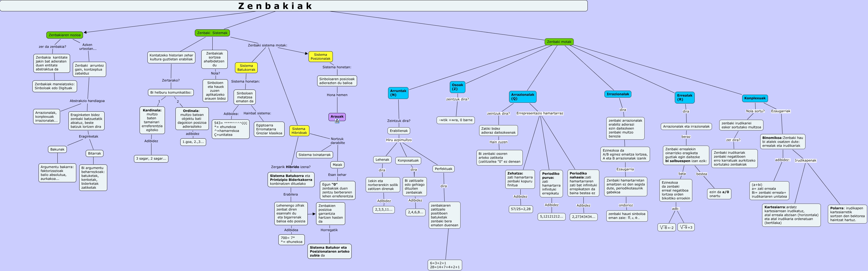Select the Polarra description box
This screenshot has height=271, width=868.
[847, 214]
